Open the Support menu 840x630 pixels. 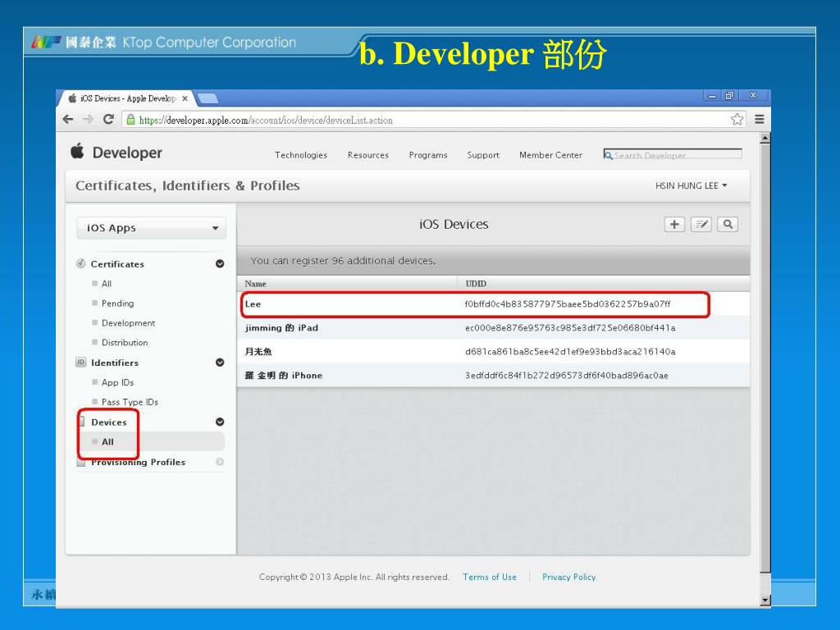coord(483,155)
